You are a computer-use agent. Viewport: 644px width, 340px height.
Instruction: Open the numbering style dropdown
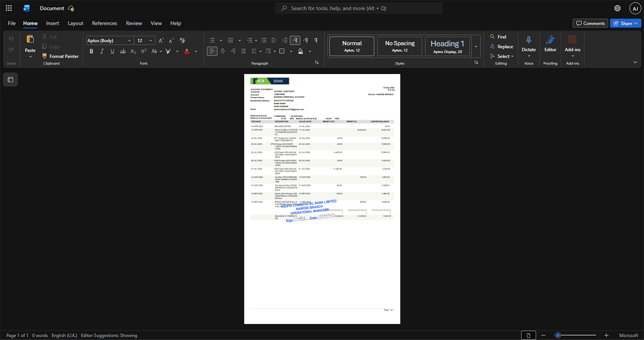(x=239, y=41)
